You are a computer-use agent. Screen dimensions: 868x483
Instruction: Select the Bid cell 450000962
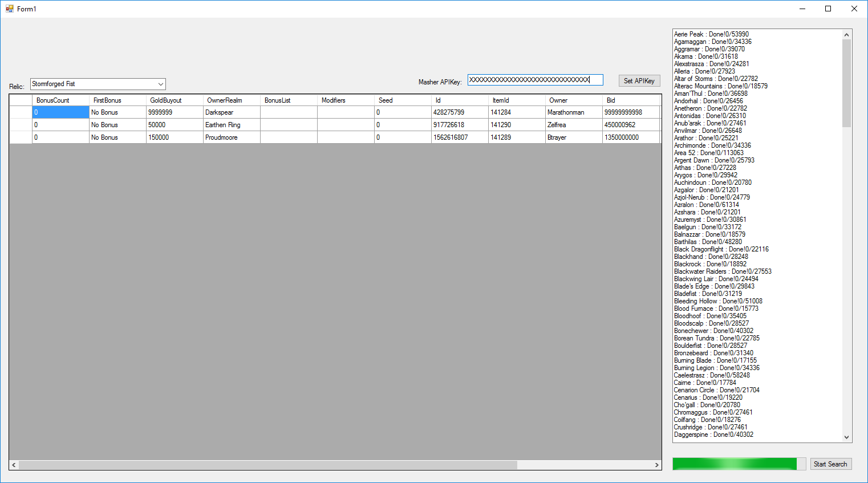coord(632,125)
